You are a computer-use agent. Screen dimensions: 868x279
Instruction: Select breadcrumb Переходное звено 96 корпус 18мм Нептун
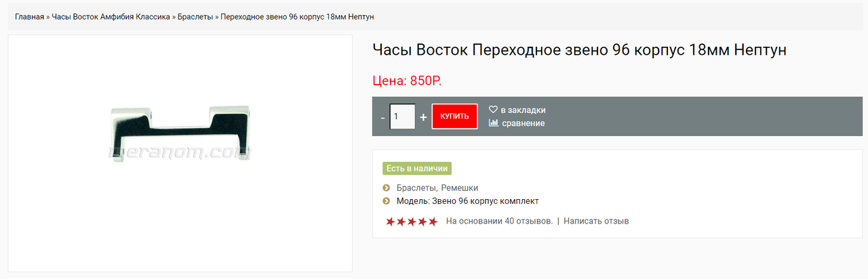pos(298,16)
